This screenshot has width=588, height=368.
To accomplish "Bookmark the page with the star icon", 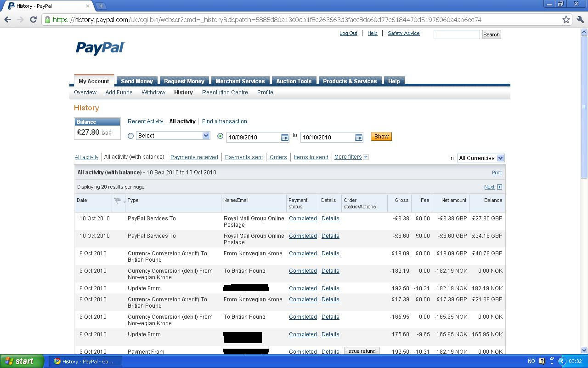I will pyautogui.click(x=566, y=20).
